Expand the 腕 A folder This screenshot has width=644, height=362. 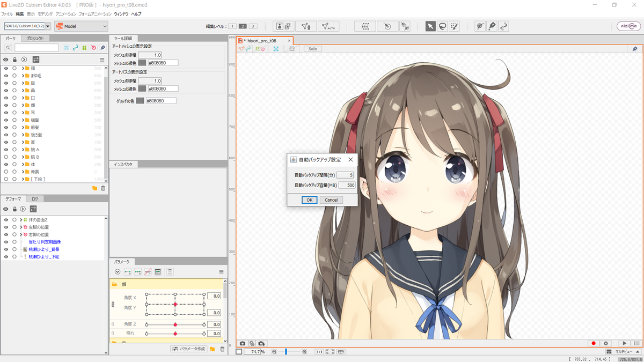click(23, 150)
